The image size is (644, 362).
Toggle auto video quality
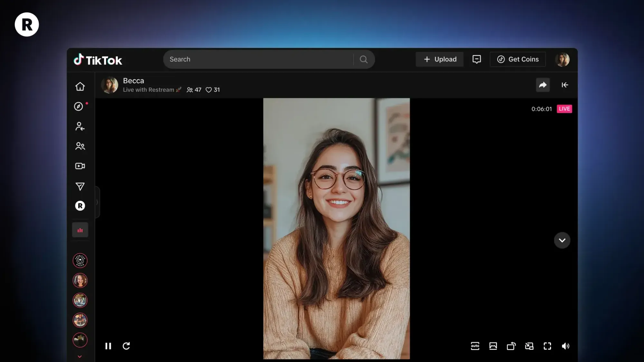tap(475, 346)
